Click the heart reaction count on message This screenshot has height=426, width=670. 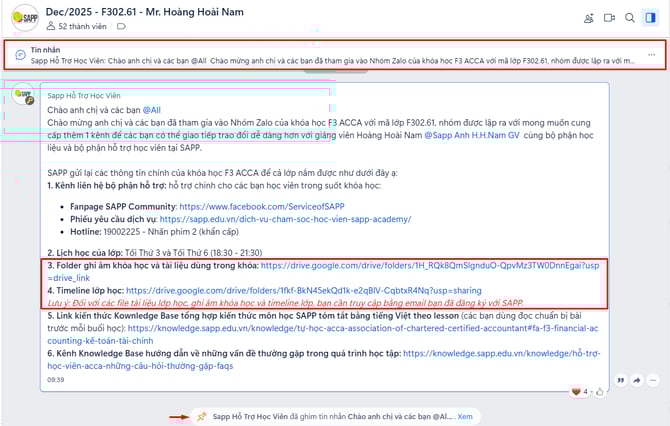click(579, 390)
